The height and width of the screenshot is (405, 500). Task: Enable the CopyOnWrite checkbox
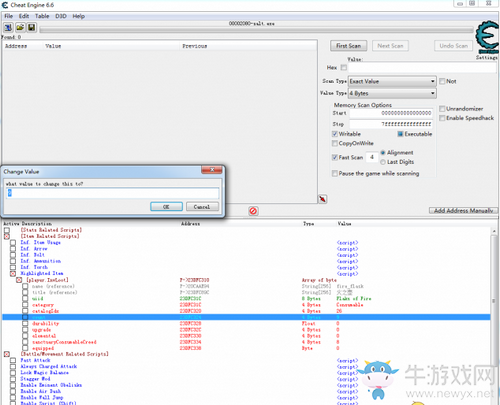point(335,143)
